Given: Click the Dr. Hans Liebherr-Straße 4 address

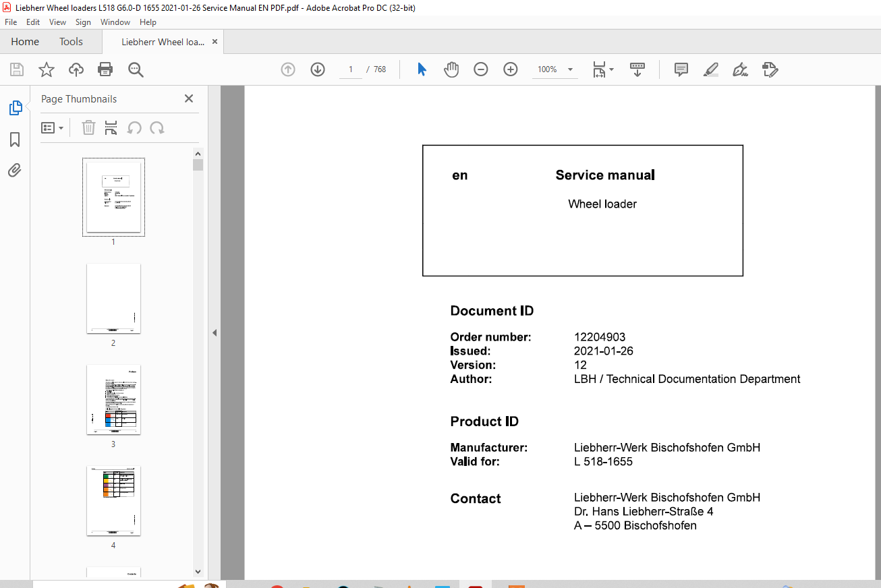Looking at the screenshot, I should (x=644, y=512).
